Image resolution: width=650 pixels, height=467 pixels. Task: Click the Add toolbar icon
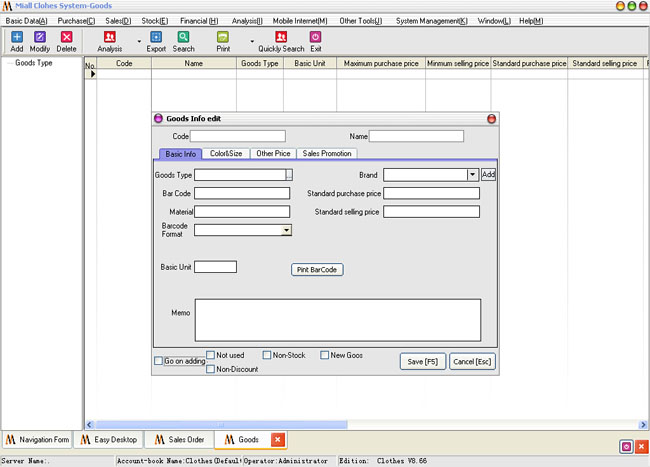pyautogui.click(x=17, y=41)
